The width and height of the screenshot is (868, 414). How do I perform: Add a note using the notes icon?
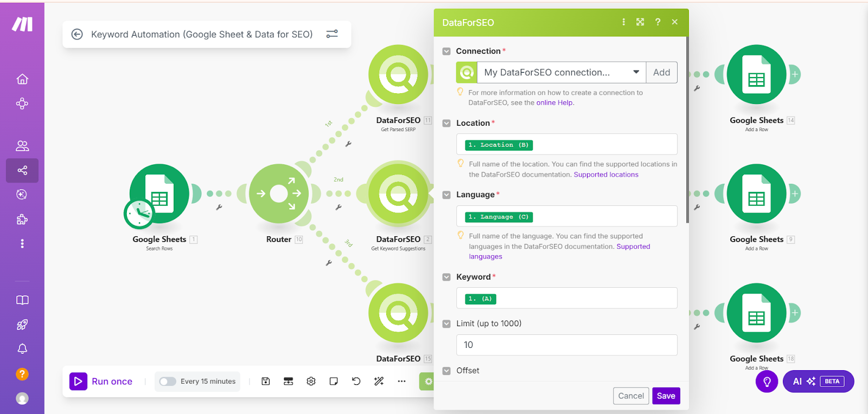tap(334, 381)
